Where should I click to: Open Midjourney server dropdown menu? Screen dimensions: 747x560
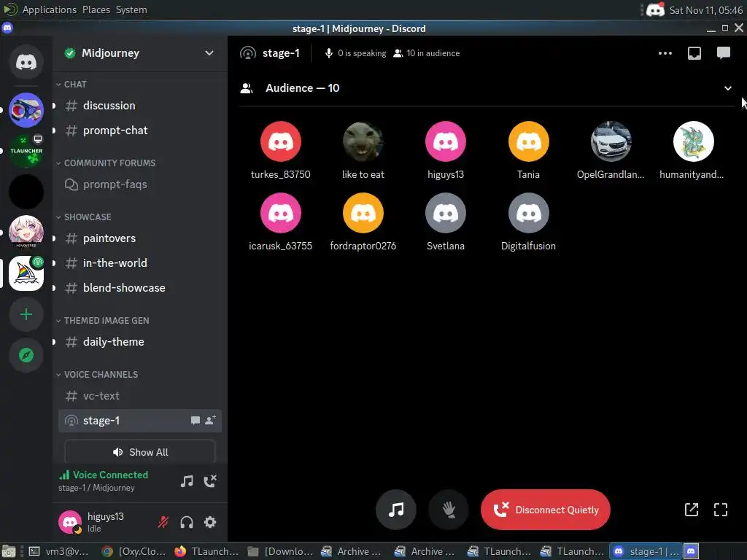(x=209, y=52)
